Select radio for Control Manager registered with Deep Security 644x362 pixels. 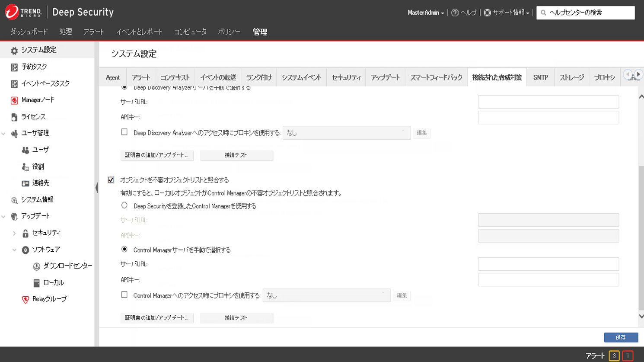click(124, 206)
